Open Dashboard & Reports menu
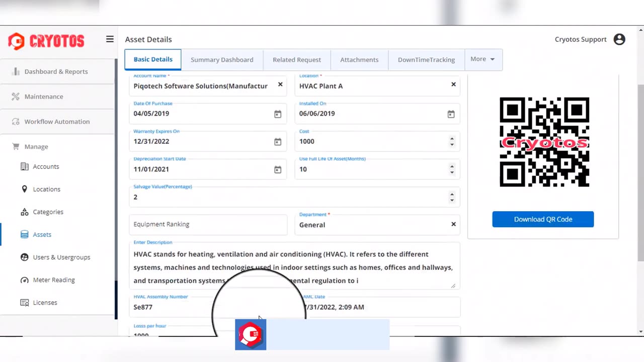 [57, 71]
